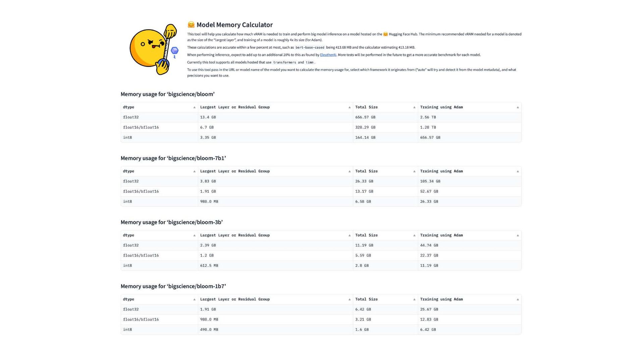The image size is (644, 362).
Task: Click the emoji measuring tape logo image
Action: [154, 49]
